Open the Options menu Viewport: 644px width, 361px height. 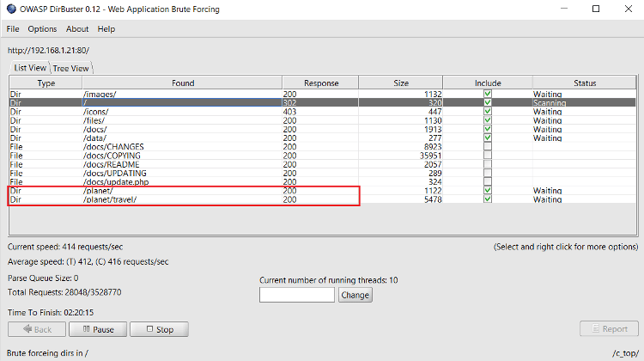point(42,29)
